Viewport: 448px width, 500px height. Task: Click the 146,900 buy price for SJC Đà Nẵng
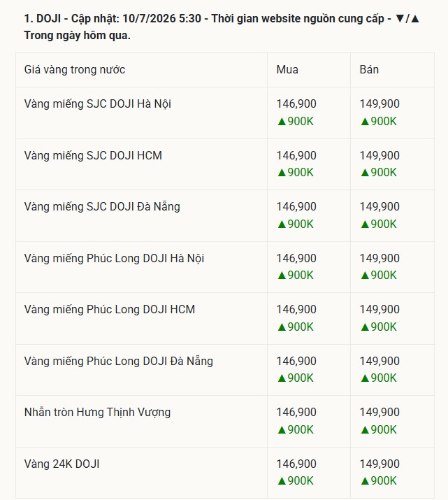pos(296,206)
